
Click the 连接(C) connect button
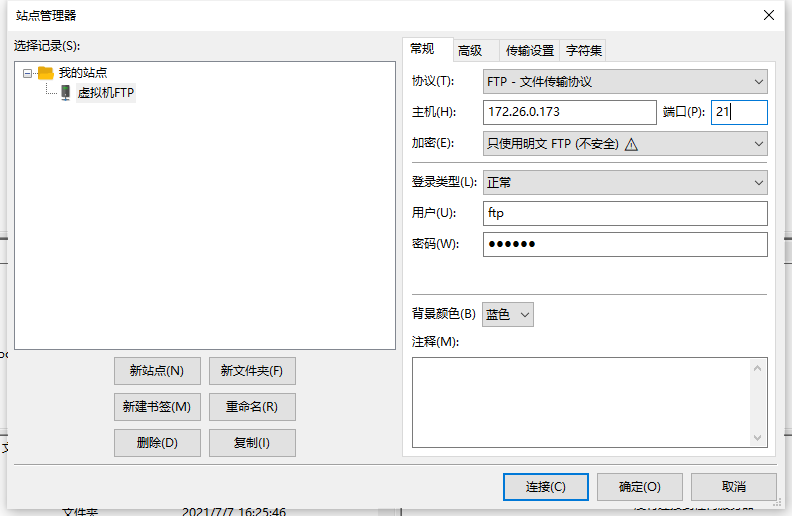tap(546, 487)
